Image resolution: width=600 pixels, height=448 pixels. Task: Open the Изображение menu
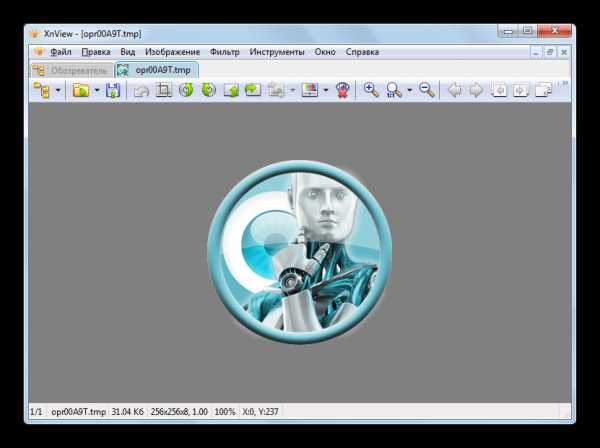(173, 52)
